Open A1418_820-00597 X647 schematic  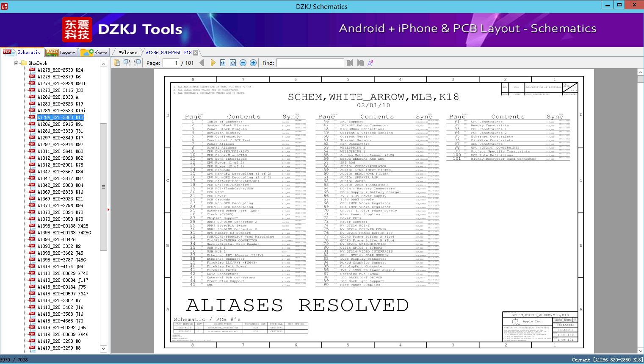tap(63, 294)
